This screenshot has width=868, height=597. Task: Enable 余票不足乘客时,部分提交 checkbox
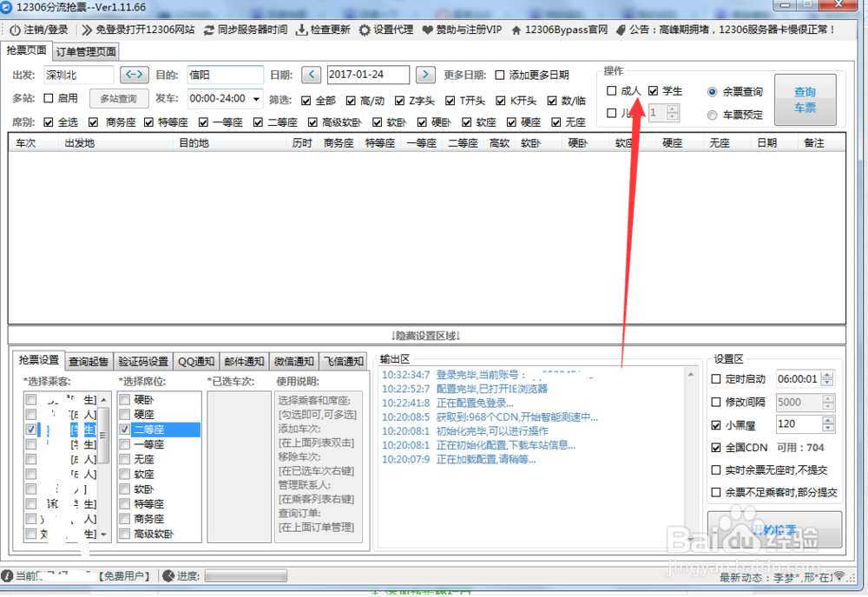(716, 492)
